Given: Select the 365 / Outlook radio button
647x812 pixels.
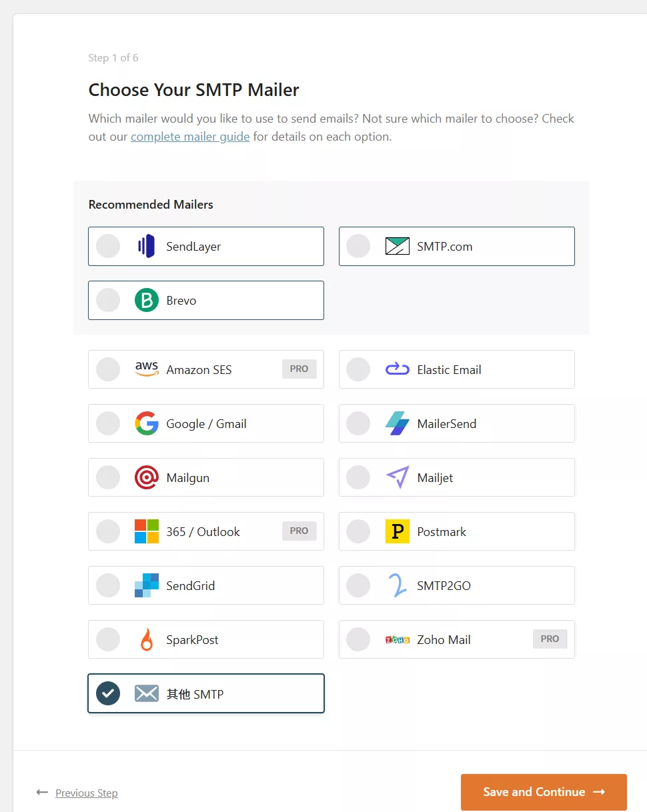Looking at the screenshot, I should [x=108, y=531].
